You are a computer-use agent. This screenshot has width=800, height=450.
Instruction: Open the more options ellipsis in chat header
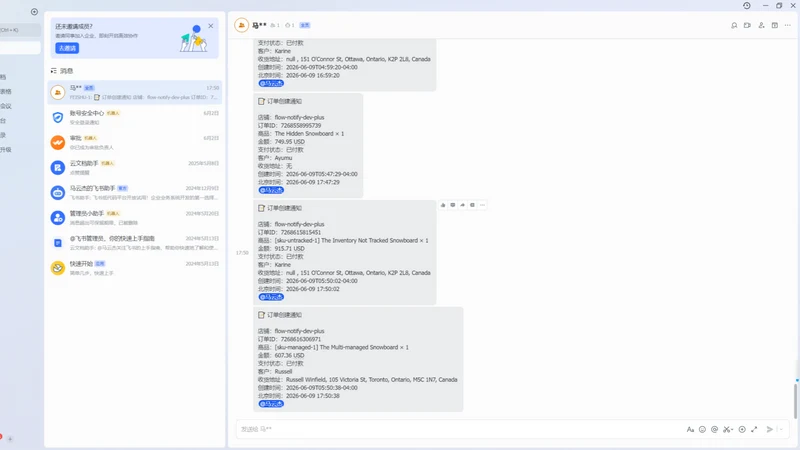coord(788,25)
